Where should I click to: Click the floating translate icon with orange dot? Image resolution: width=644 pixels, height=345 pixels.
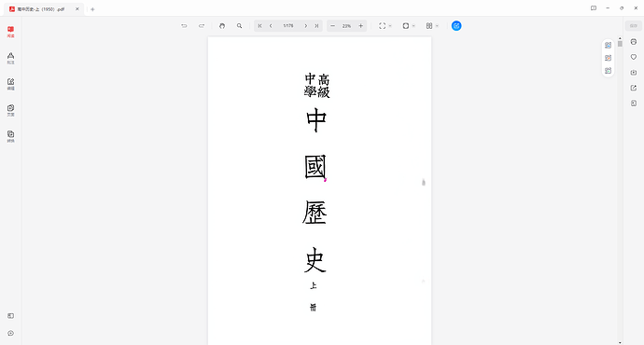608,58
